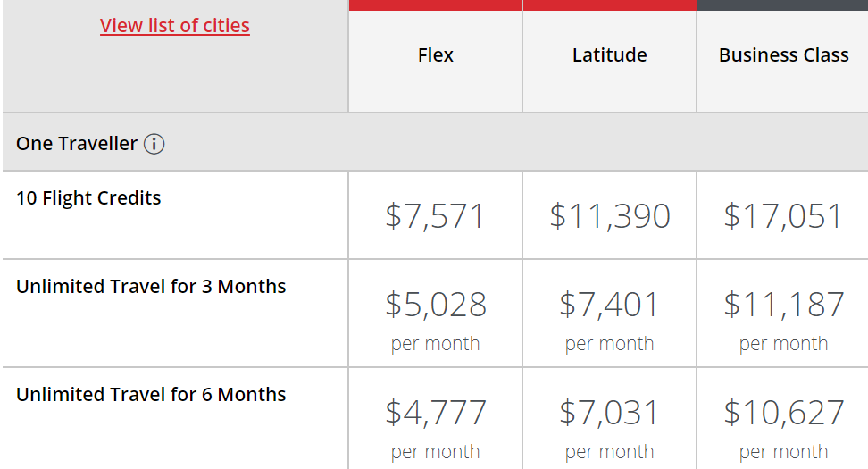Choose the $17,051 Business Class price

pos(783,216)
